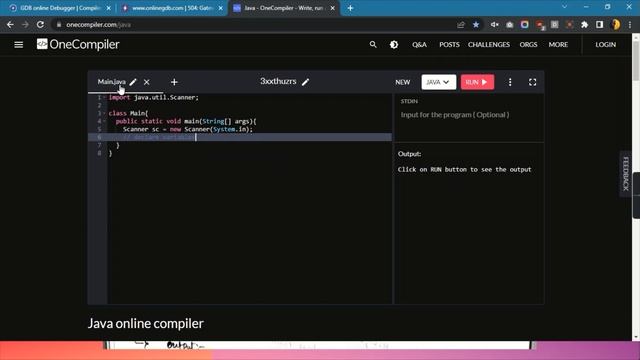640x360 pixels.
Task: Run the code with the RUN button
Action: click(477, 82)
